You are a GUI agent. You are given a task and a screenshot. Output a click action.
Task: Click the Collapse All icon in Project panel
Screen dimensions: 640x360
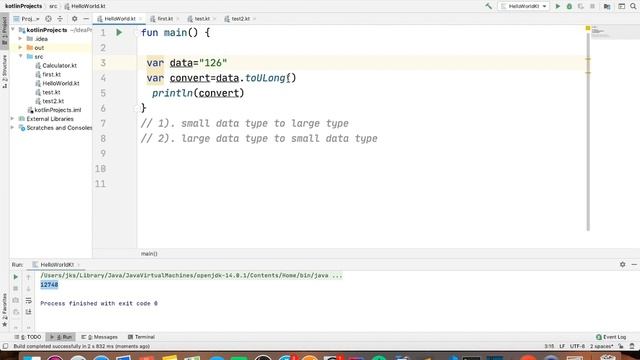click(60, 19)
